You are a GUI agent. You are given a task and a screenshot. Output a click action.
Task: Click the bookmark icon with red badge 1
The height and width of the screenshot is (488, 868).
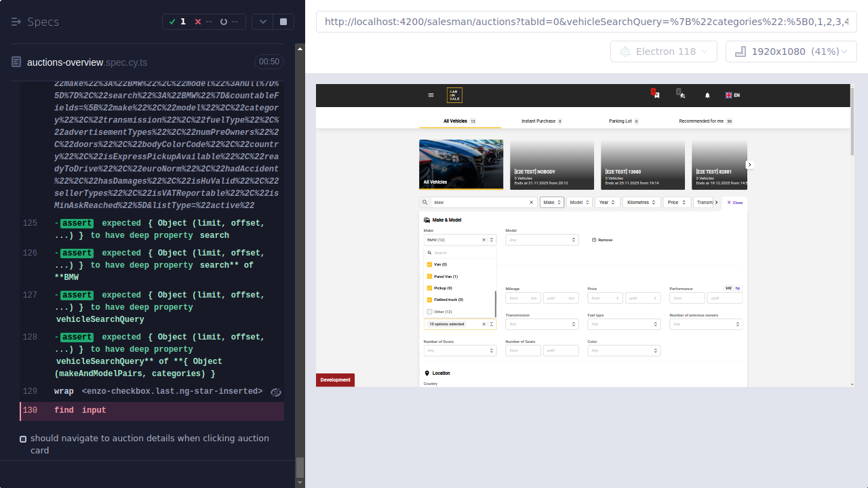[656, 95]
